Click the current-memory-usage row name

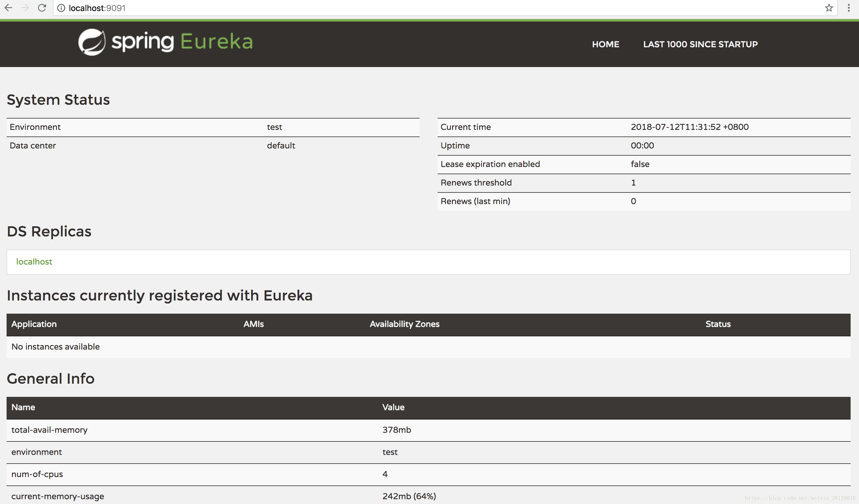(57, 496)
